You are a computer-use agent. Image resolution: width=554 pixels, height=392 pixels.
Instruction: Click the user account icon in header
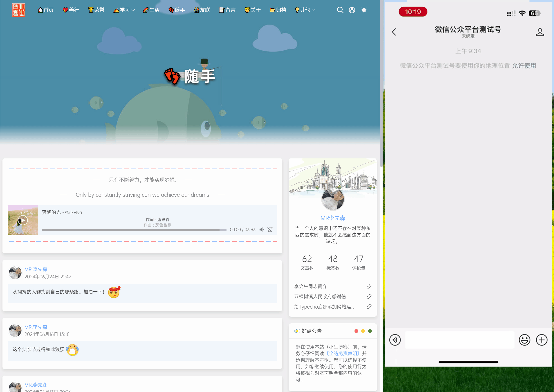[x=352, y=10]
